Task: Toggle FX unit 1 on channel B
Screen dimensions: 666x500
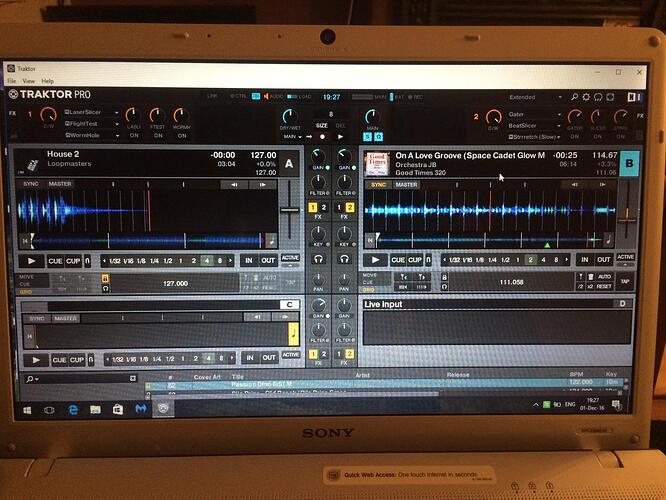Action: coord(339,207)
